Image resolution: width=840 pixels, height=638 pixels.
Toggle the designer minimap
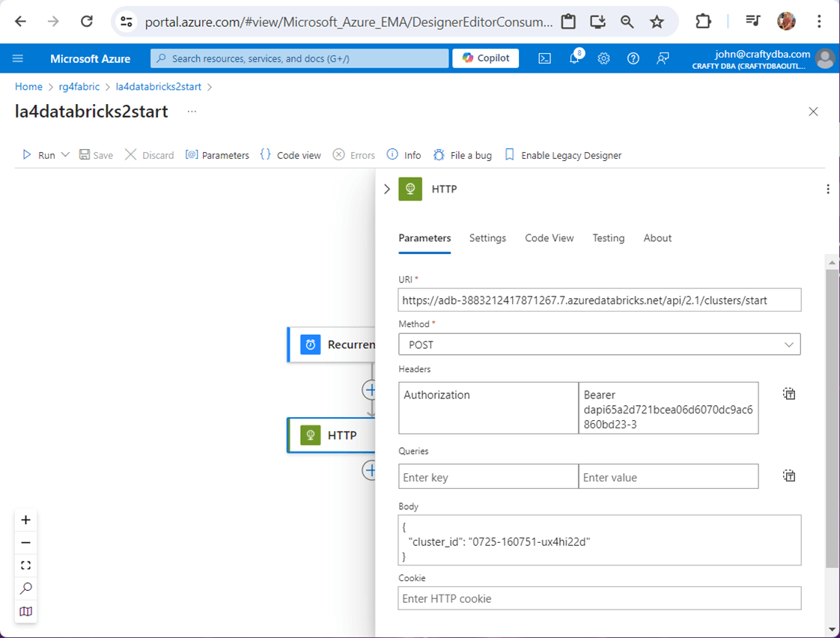tap(25, 611)
